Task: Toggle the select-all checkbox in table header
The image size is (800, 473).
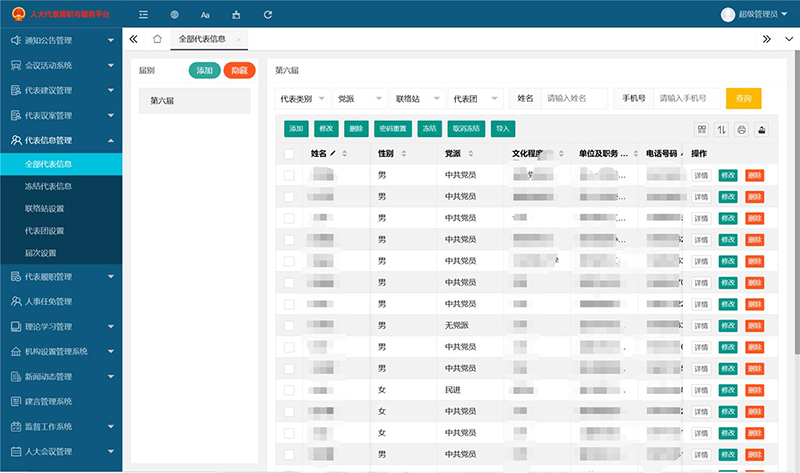Action: coord(289,154)
